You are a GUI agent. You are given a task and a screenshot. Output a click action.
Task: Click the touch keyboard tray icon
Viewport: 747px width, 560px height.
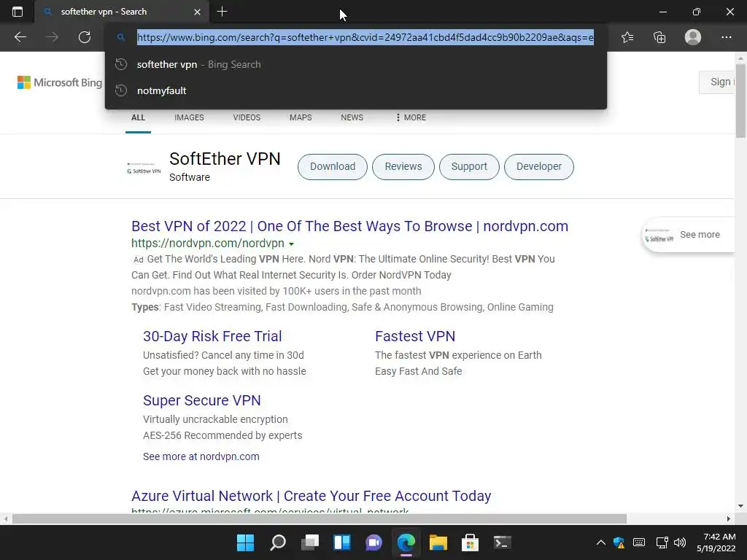(x=639, y=542)
